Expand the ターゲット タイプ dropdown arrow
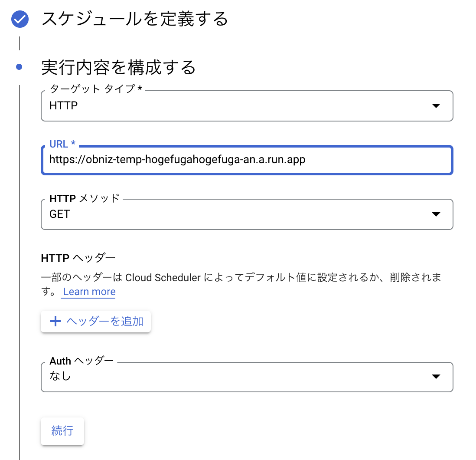 [x=436, y=106]
